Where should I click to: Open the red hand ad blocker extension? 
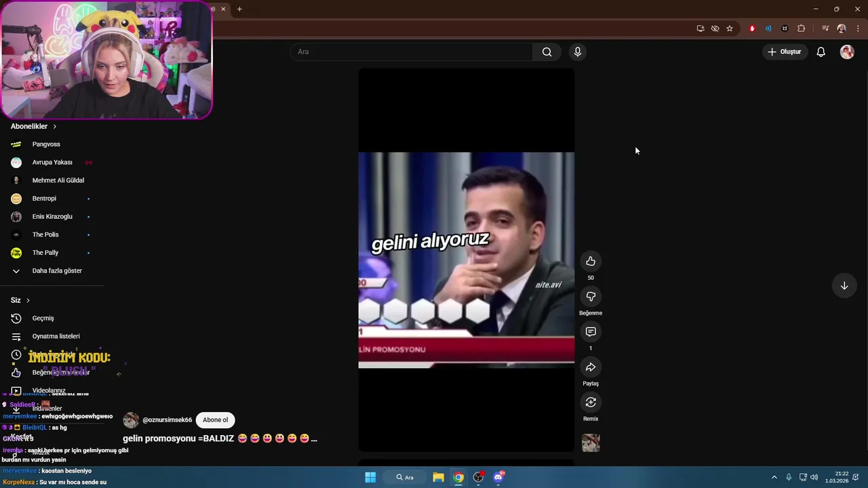point(752,28)
